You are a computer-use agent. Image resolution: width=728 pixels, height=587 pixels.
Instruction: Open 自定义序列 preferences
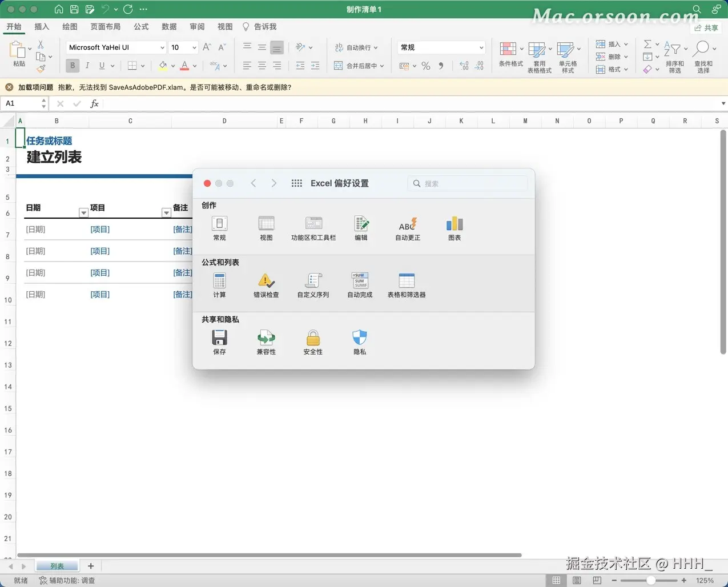(313, 285)
